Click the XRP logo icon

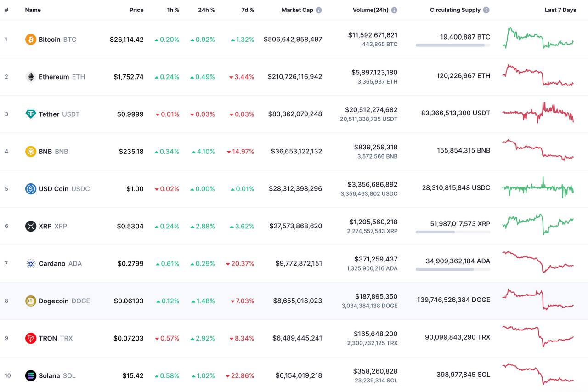click(31, 226)
